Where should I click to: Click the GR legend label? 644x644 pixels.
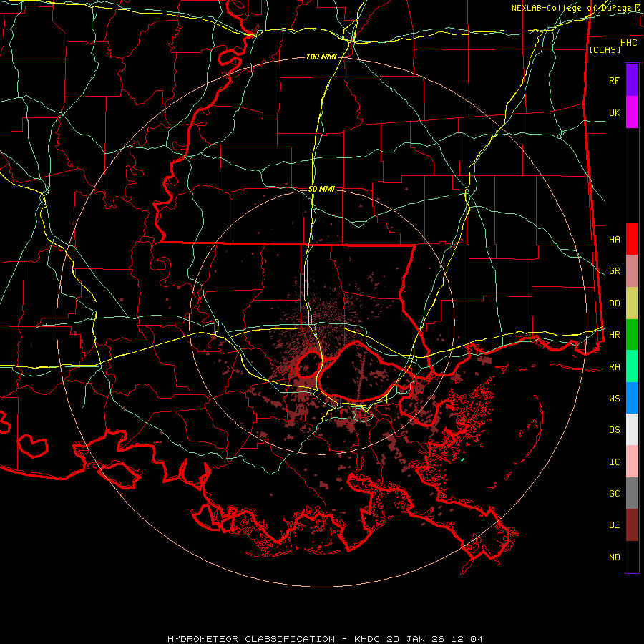(x=614, y=271)
